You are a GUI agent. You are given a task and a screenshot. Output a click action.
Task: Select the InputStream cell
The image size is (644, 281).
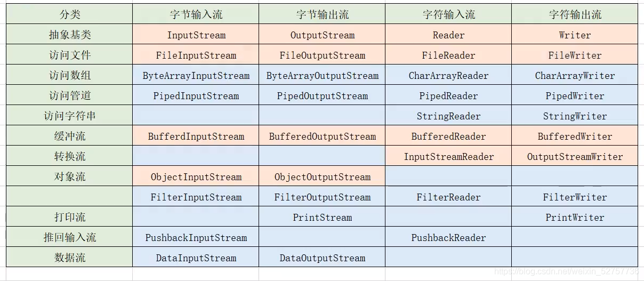pyautogui.click(x=196, y=35)
